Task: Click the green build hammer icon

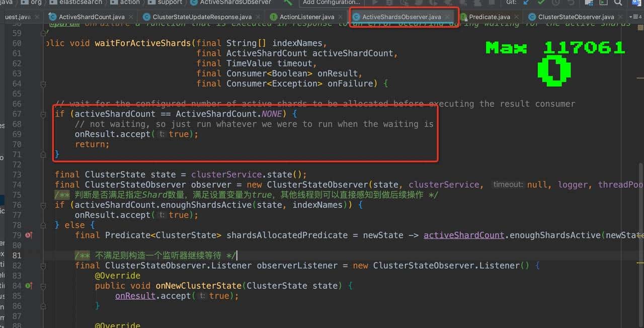Action: click(x=288, y=3)
